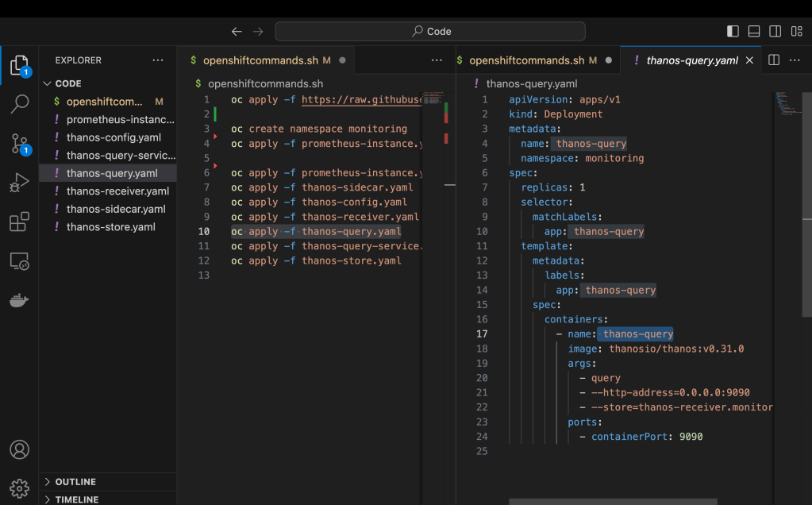Open the Extensions view

(x=19, y=222)
